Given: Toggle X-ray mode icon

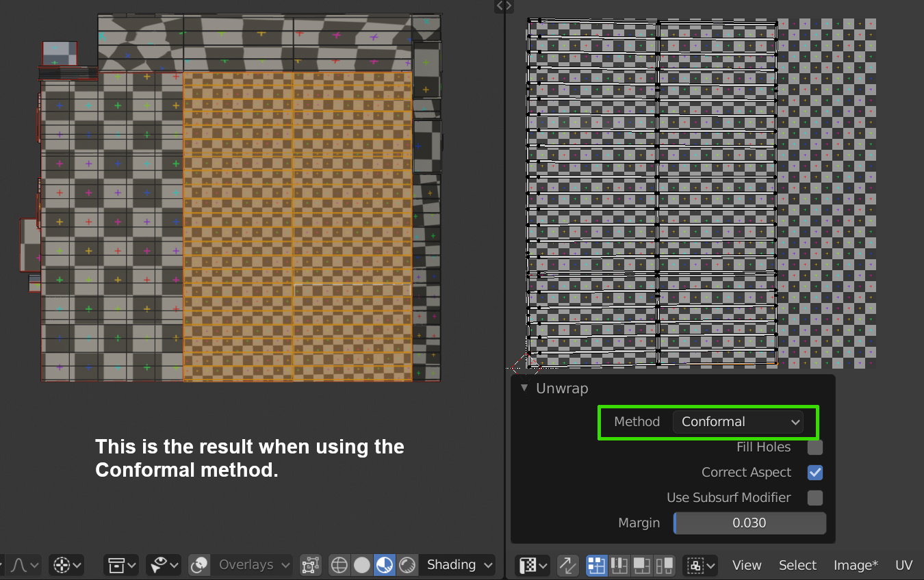Looking at the screenshot, I should point(311,565).
